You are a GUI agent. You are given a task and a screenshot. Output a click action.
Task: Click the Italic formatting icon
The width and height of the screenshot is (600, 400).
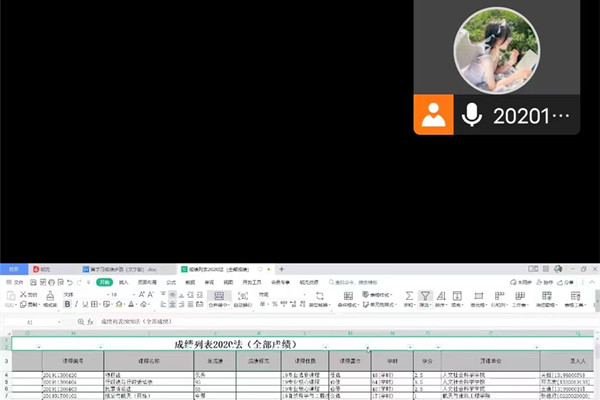click(x=78, y=305)
